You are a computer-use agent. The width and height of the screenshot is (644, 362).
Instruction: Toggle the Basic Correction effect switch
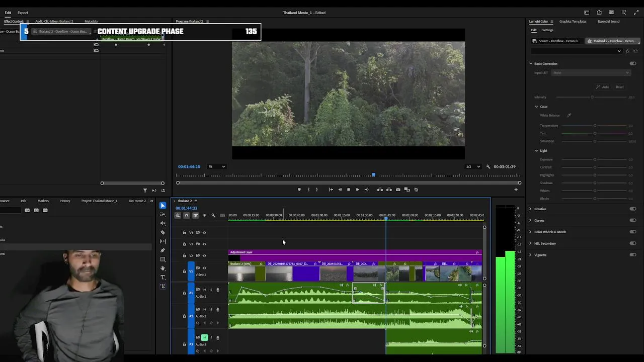coord(633,64)
